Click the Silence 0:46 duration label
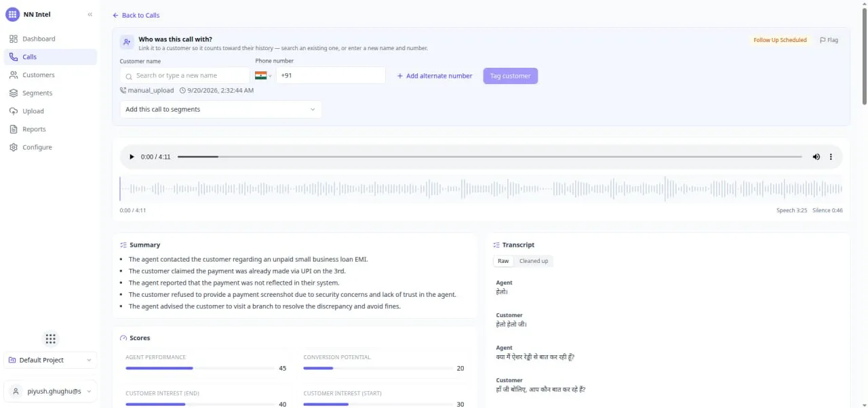Image resolution: width=868 pixels, height=408 pixels. (827, 210)
